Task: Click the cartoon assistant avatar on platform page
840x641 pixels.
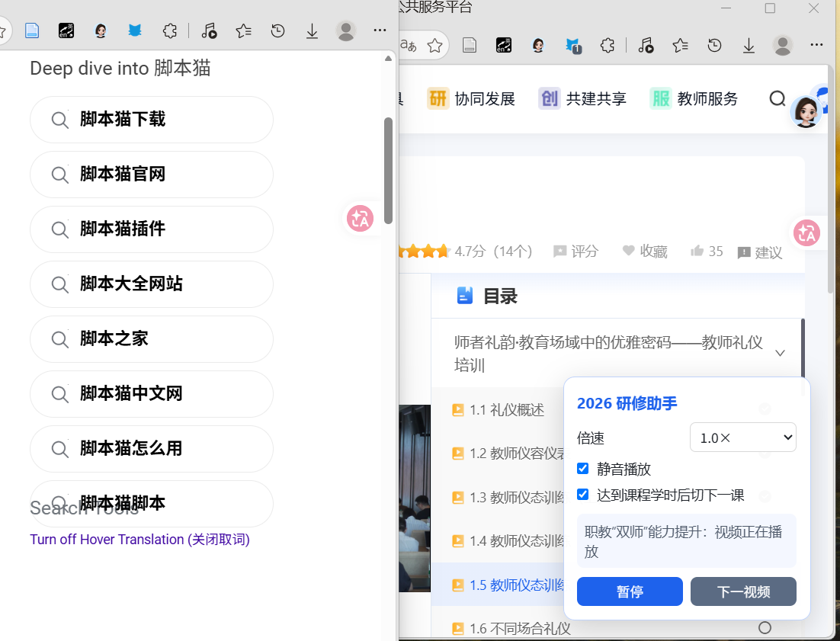Action: coord(806,111)
